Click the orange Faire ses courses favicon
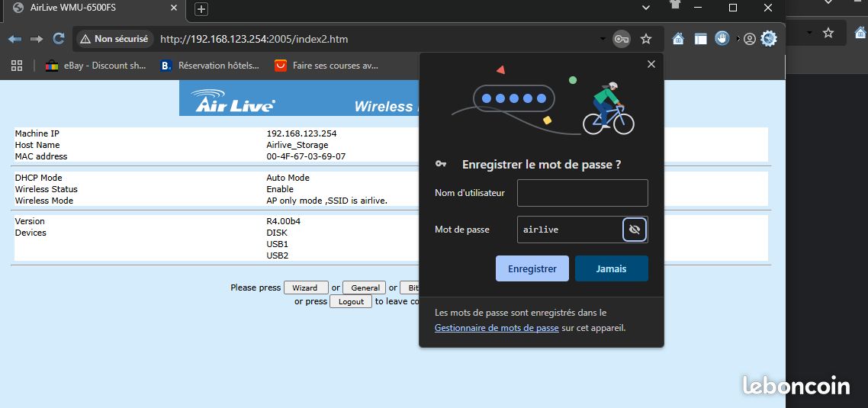The height and width of the screenshot is (408, 868). click(281, 66)
